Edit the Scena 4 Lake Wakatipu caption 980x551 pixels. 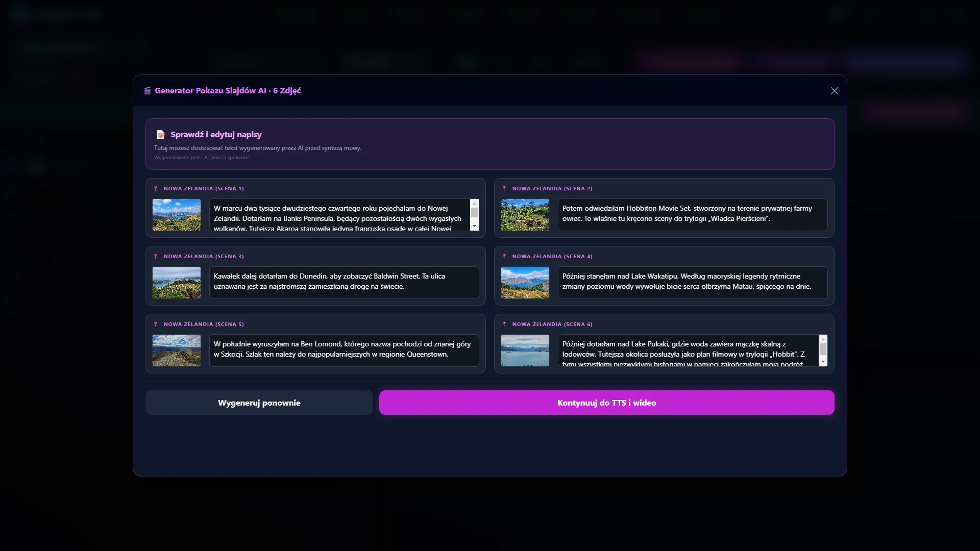693,283
